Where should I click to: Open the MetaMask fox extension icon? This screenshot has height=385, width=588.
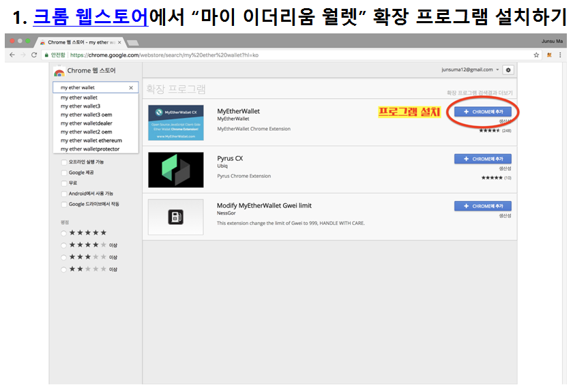click(x=549, y=55)
